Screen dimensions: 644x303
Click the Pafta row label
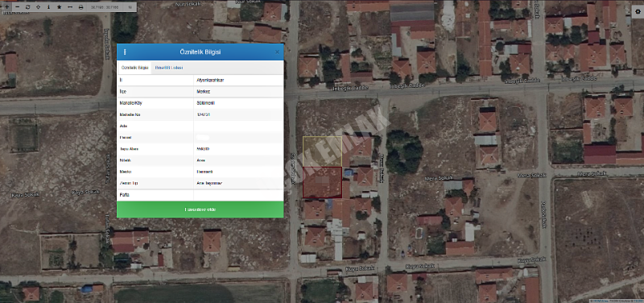click(125, 195)
